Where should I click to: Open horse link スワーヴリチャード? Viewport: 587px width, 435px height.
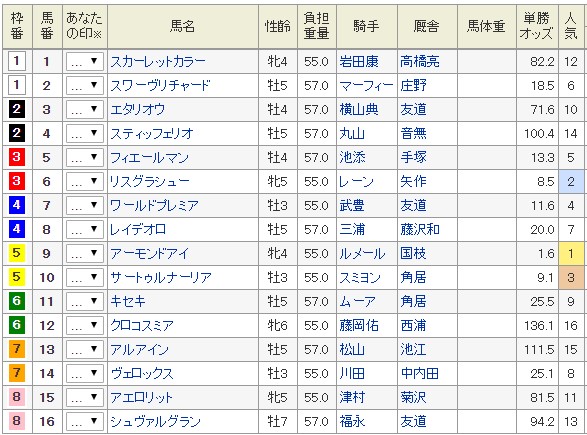(x=160, y=86)
